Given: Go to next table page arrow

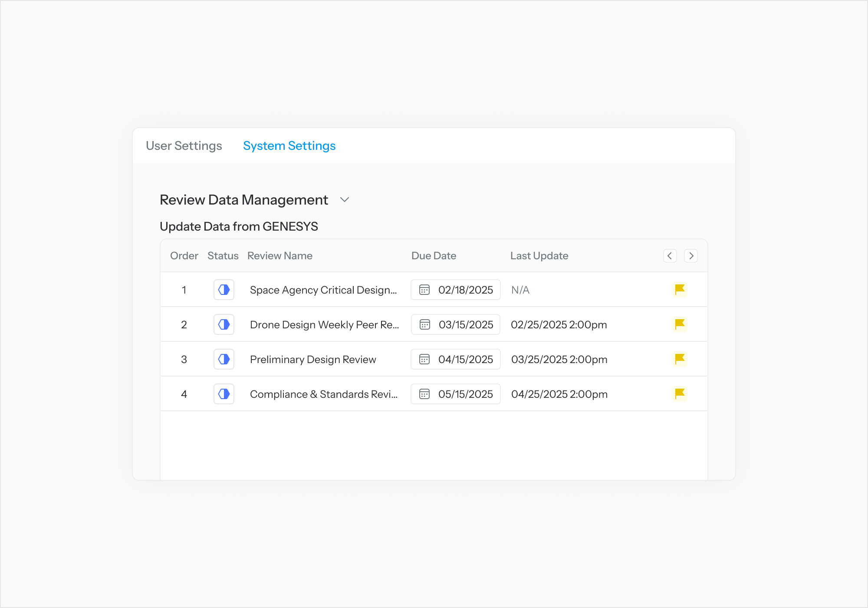Looking at the screenshot, I should (x=691, y=256).
